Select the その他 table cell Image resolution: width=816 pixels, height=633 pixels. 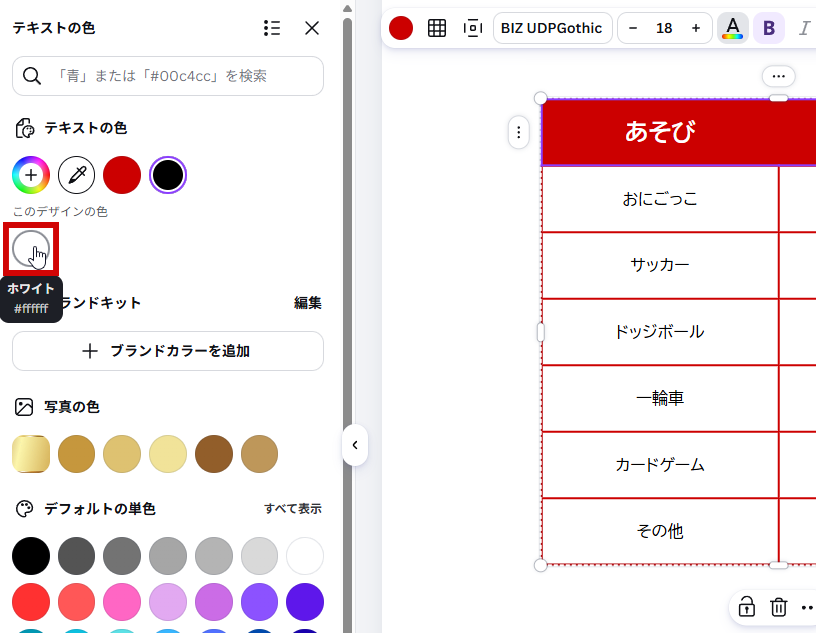tap(660, 531)
